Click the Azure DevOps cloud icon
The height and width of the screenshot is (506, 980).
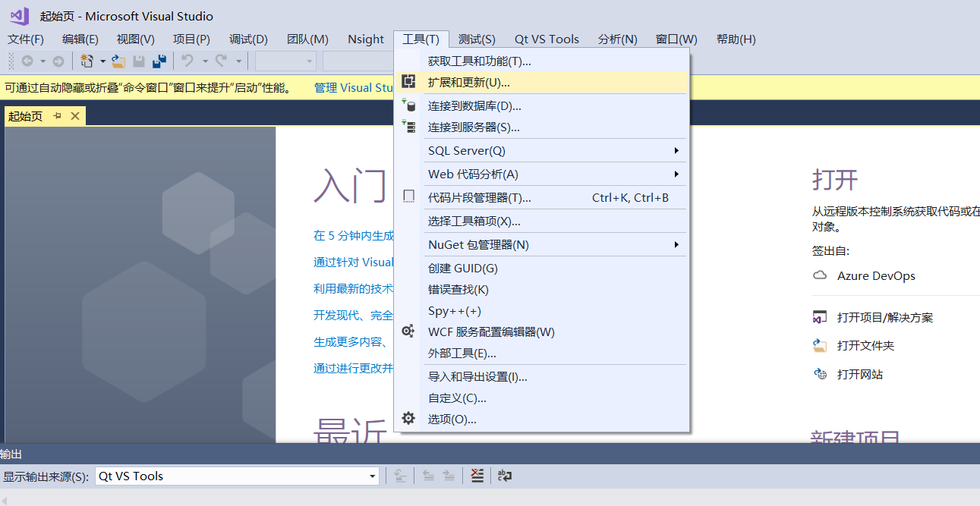click(820, 275)
